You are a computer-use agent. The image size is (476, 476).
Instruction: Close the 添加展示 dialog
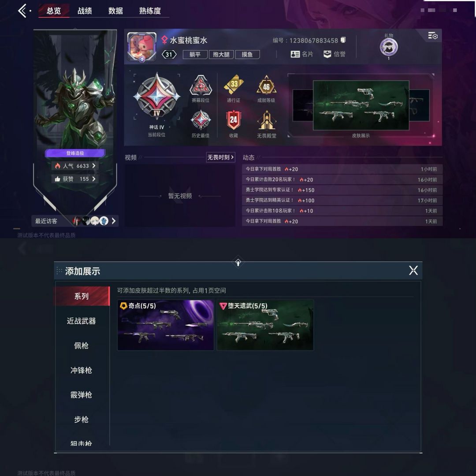click(x=413, y=270)
